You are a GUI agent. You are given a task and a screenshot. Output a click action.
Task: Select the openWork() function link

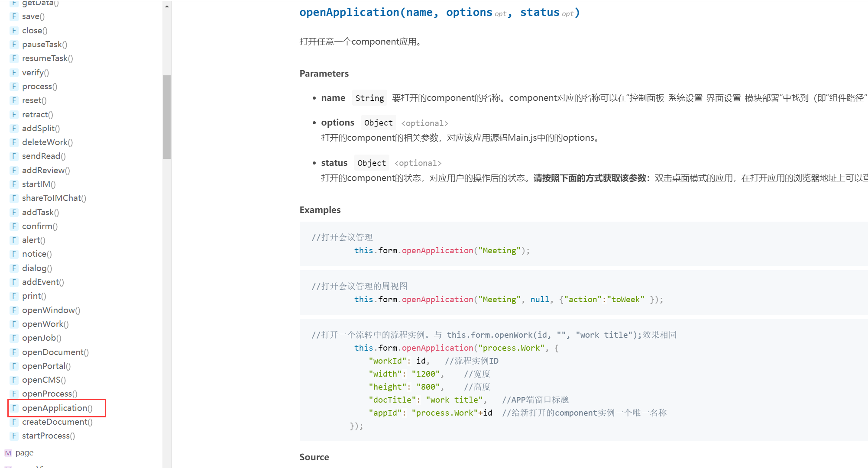pos(45,324)
